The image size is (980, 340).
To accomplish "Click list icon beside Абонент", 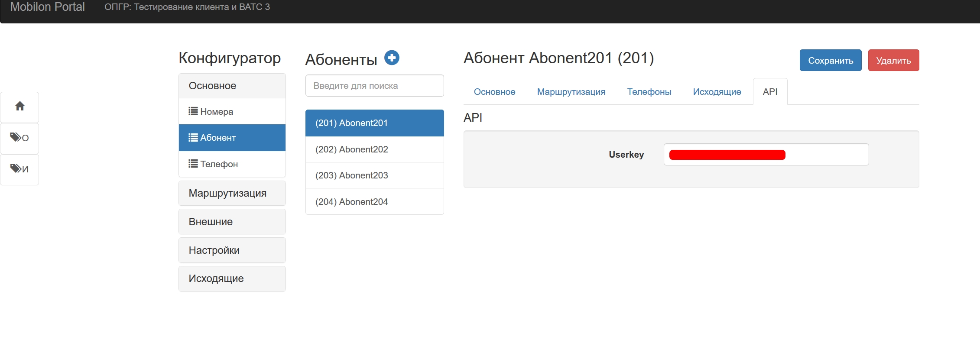I will point(193,138).
